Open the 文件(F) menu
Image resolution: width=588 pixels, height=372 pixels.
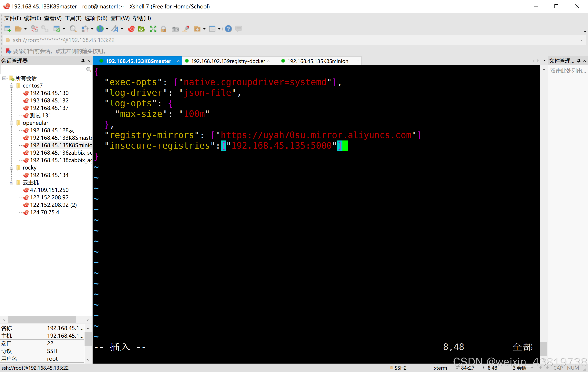tap(12, 18)
